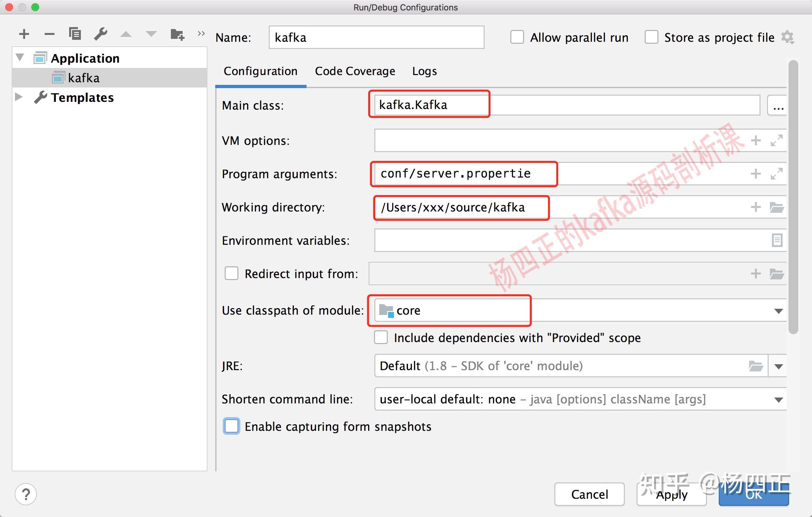Click the vertical scrollbar of configuration panel

pos(793,197)
